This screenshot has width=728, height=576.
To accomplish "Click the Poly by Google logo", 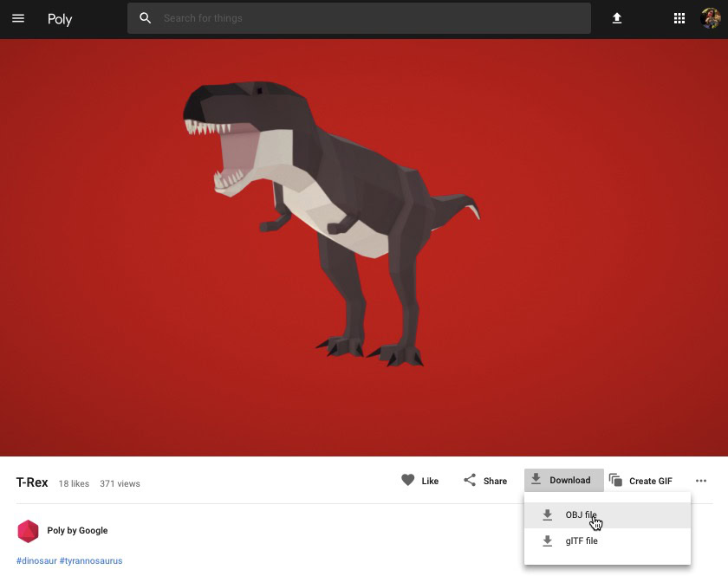I will (28, 531).
